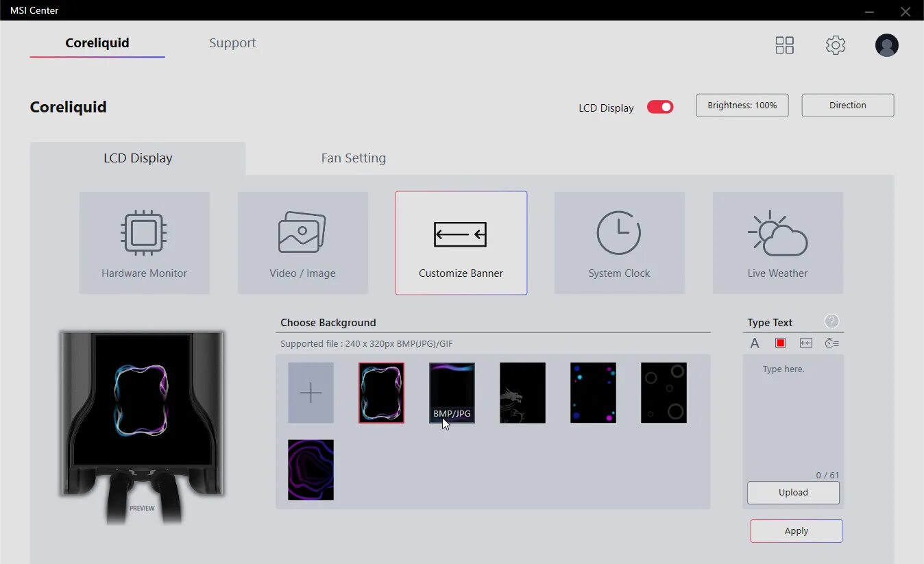Select the colored dots background thumbnail

click(x=593, y=393)
